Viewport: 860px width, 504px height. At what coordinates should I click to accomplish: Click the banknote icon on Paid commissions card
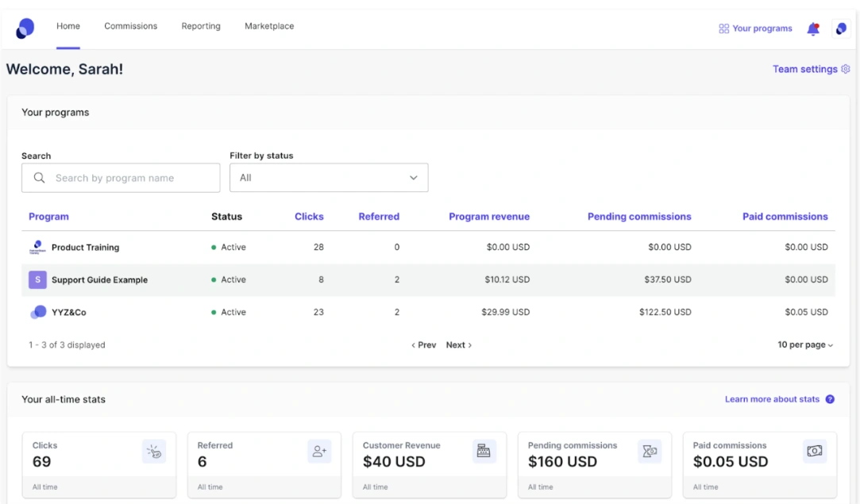point(816,451)
